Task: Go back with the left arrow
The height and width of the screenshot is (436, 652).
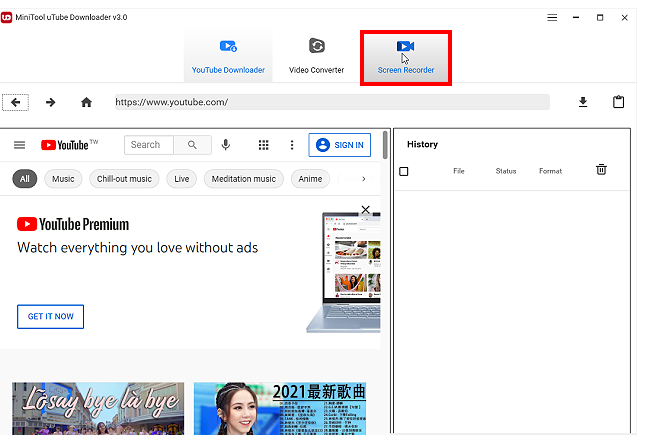Action: tap(15, 102)
